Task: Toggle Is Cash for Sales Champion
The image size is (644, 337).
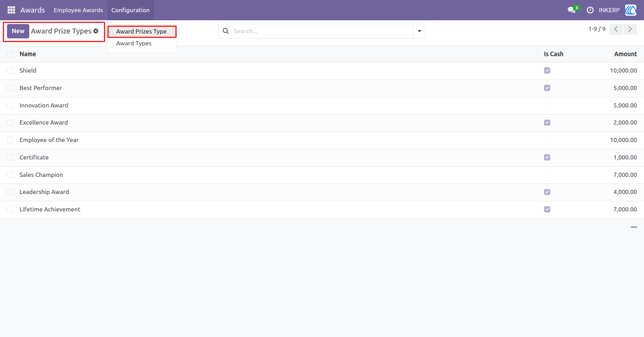Action: 547,175
